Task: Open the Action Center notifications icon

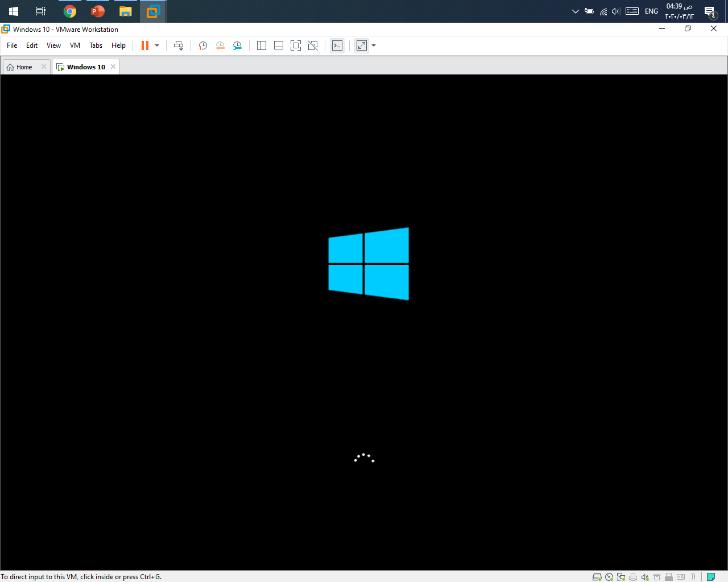Action: (710, 11)
